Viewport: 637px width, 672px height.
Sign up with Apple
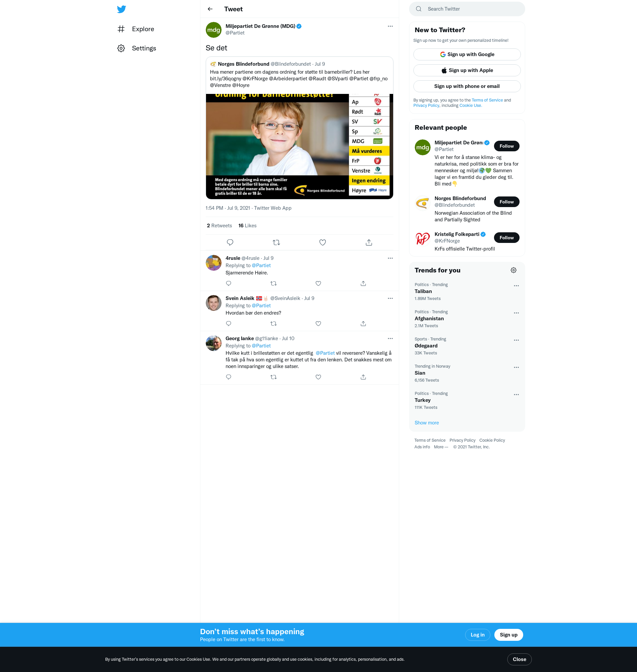point(467,70)
